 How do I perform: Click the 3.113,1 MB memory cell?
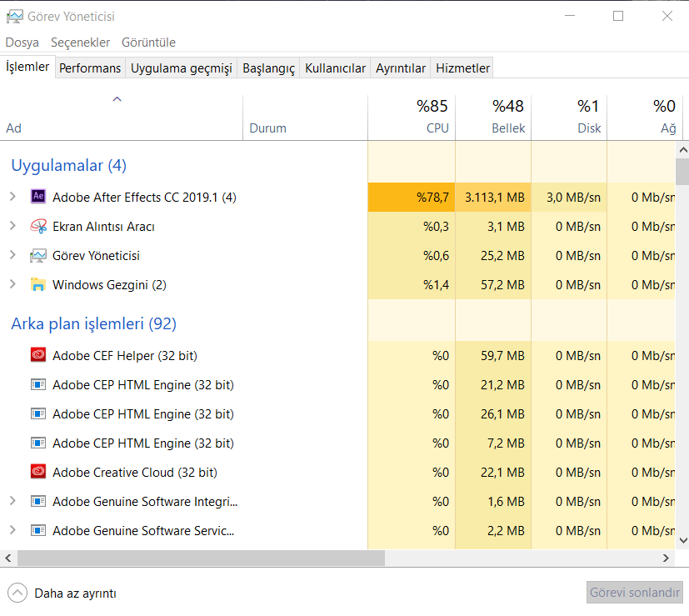[x=493, y=197]
